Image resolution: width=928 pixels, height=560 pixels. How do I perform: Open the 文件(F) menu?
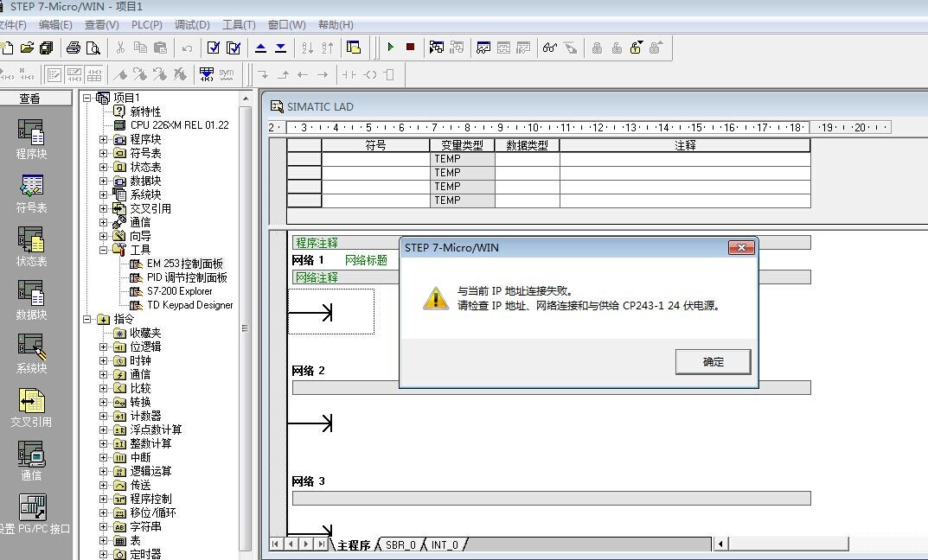(12, 25)
